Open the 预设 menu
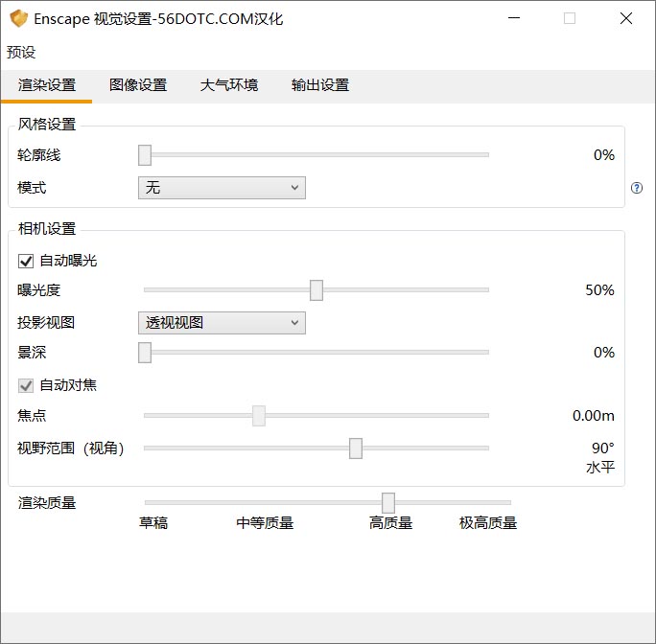Viewport: 656px width, 644px height. 21,52
